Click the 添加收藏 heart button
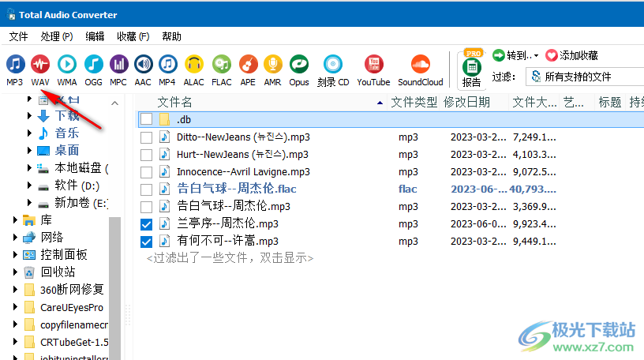 click(x=571, y=55)
